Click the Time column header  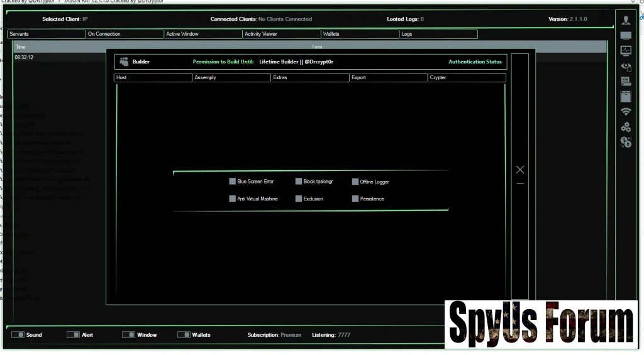pyautogui.click(x=21, y=47)
